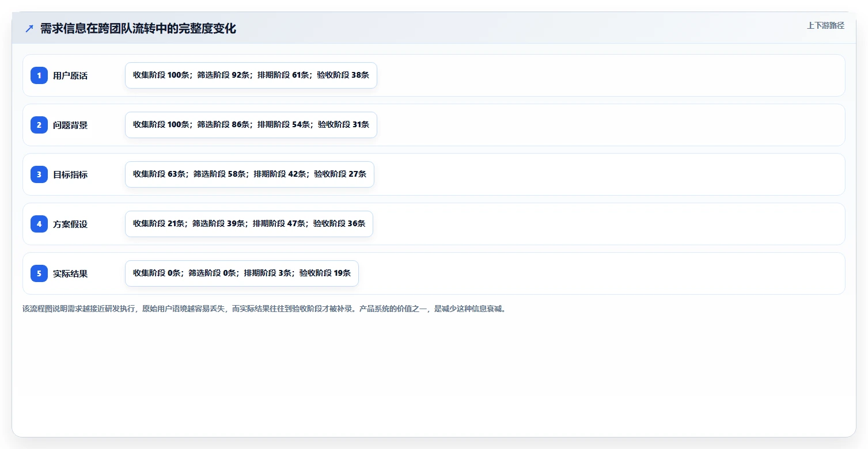This screenshot has width=868, height=449.
Task: Click the 上下游路径 label
Action: 825,25
